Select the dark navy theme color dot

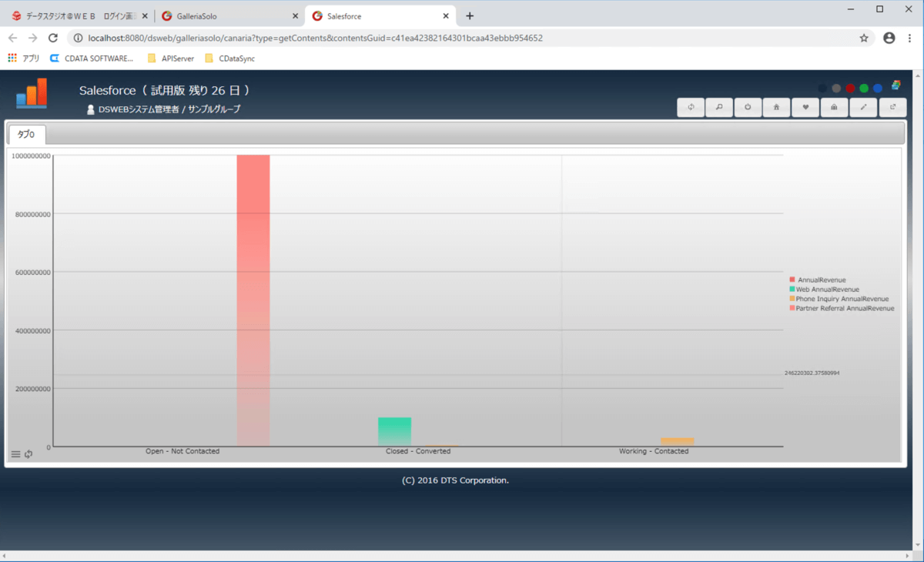point(823,89)
